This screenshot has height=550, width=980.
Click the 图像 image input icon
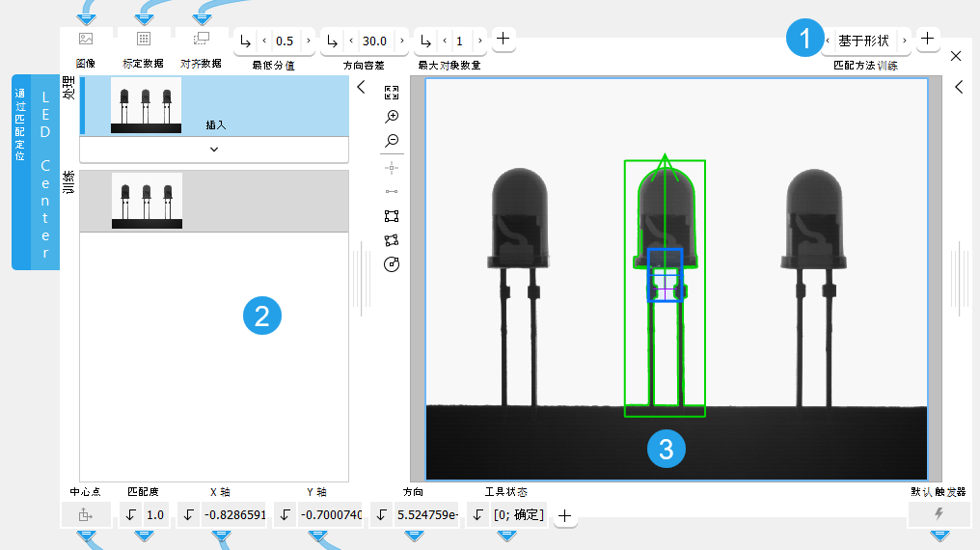click(86, 40)
